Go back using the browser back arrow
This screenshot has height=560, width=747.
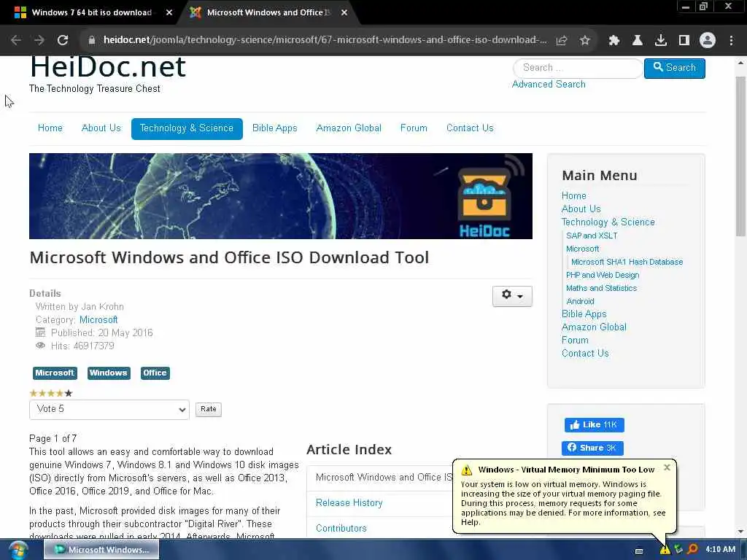pos(16,40)
